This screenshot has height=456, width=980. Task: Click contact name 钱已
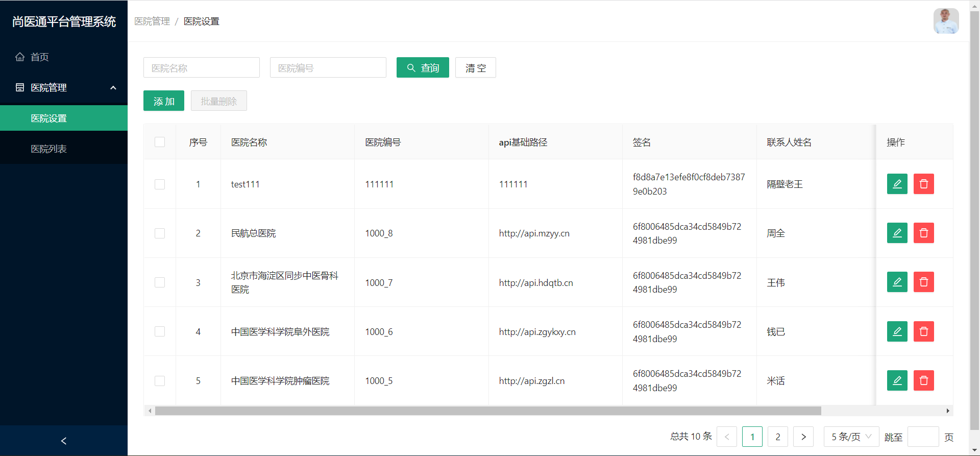(776, 332)
